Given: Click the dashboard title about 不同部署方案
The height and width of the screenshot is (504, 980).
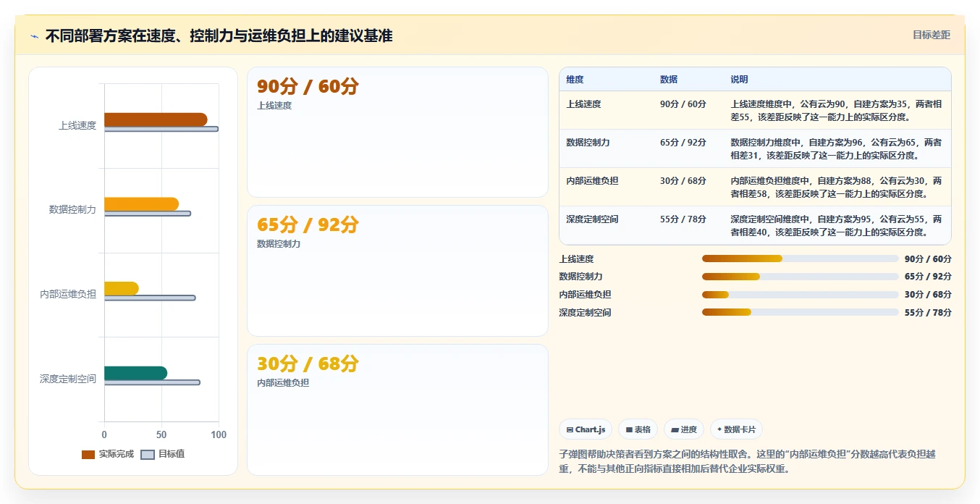Looking at the screenshot, I should (x=219, y=36).
